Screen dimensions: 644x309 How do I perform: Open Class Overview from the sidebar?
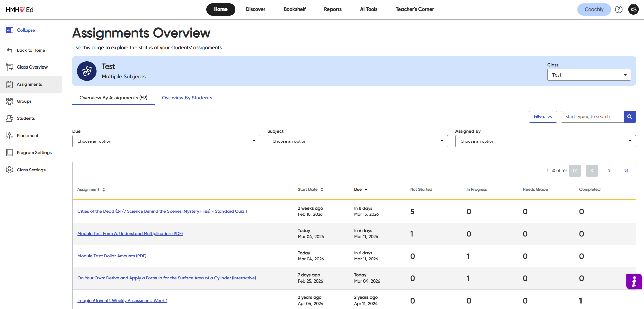[x=31, y=67]
